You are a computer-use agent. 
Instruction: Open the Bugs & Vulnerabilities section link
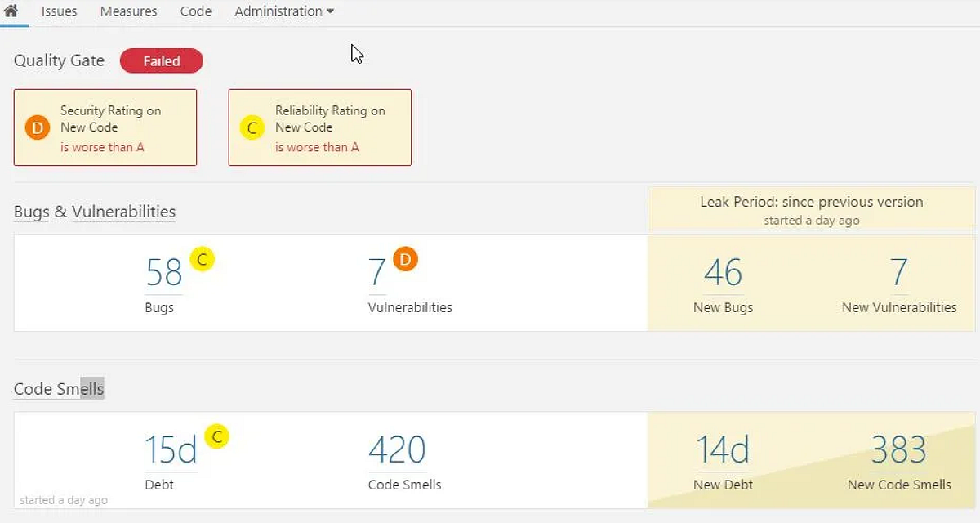94,212
